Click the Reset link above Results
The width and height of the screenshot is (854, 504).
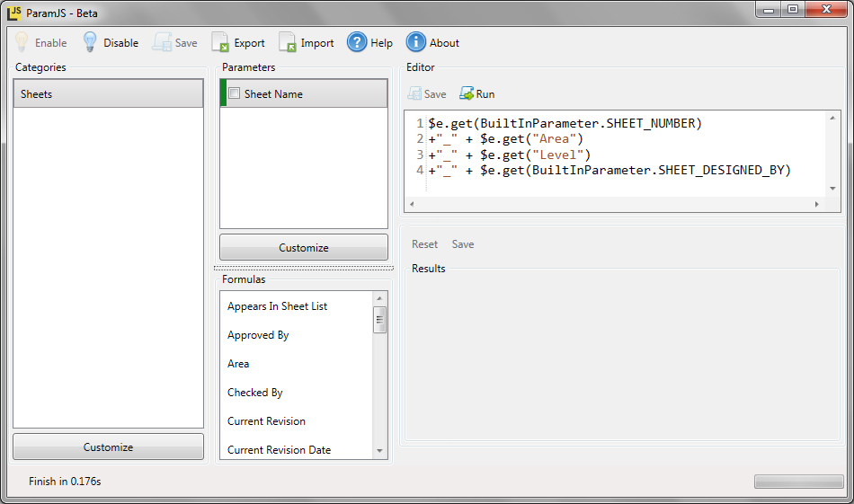(x=424, y=244)
